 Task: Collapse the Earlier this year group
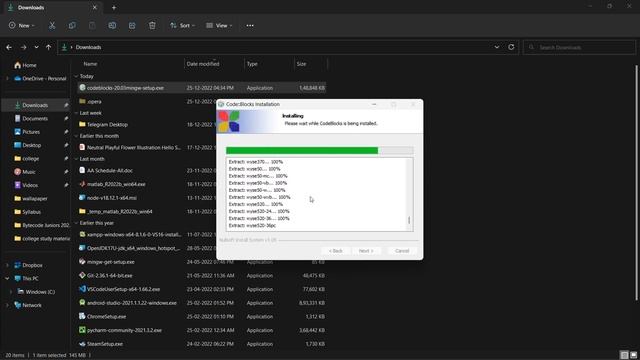click(x=76, y=223)
